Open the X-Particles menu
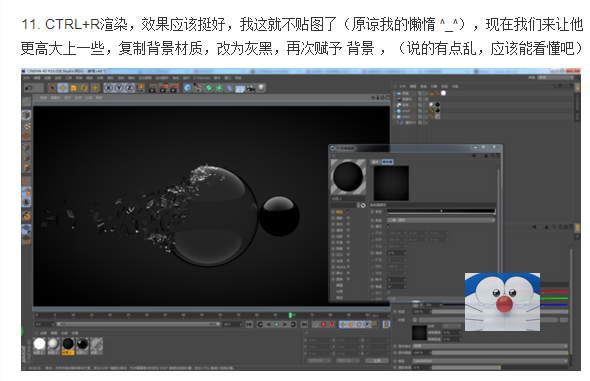The height and width of the screenshot is (381, 590). [x=202, y=78]
